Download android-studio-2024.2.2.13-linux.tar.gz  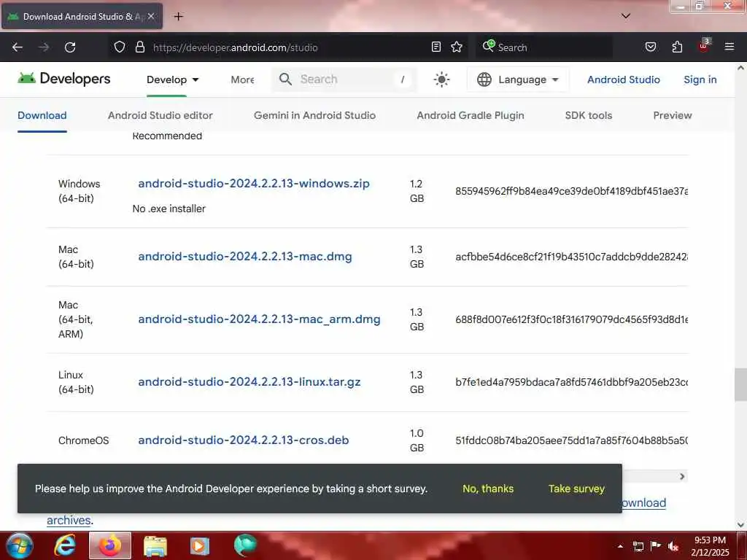click(249, 382)
